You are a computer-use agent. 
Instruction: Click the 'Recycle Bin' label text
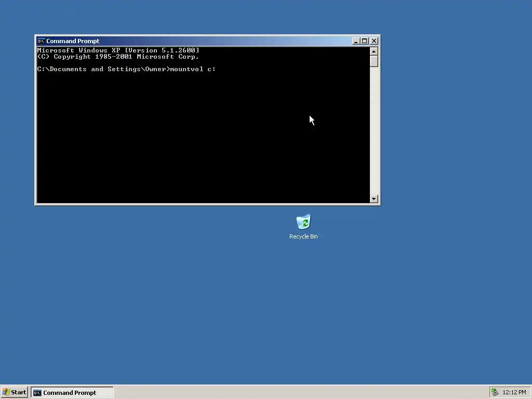pos(303,236)
